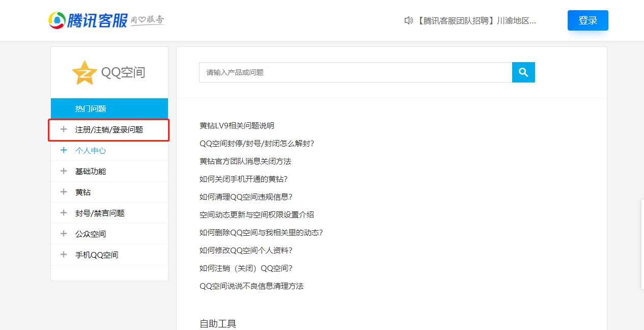Open 如何修改QQ空间个人资料 article
This screenshot has width=644, height=330.
click(x=246, y=251)
